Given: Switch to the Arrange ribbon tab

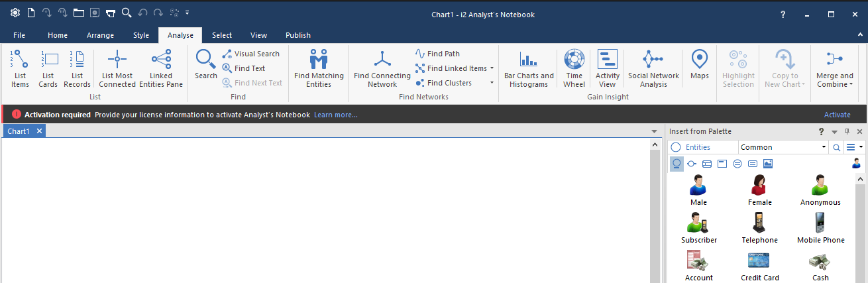Looking at the screenshot, I should 100,35.
